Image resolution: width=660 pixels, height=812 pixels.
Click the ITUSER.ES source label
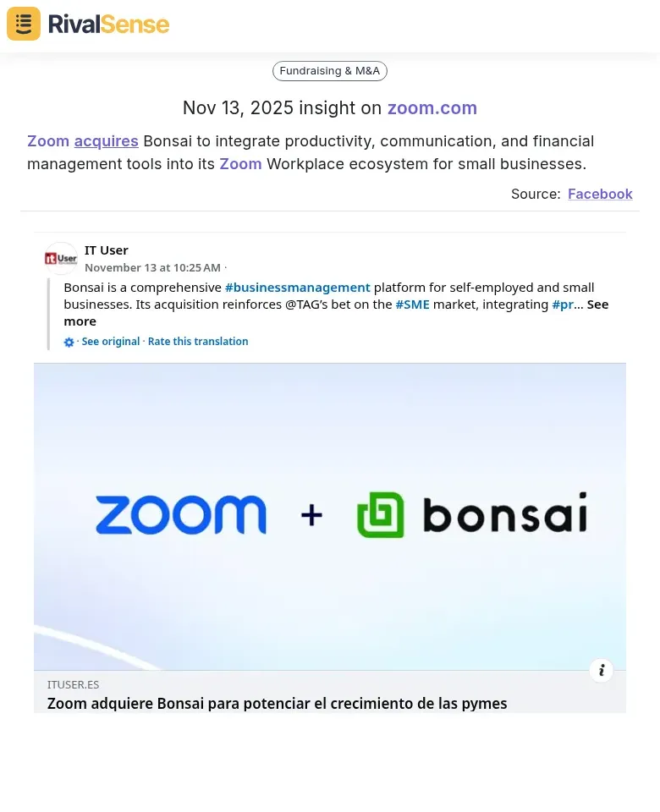pos(73,684)
